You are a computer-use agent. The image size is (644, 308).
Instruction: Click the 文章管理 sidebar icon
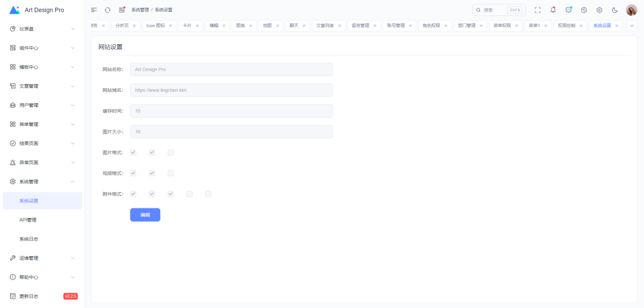[13, 86]
